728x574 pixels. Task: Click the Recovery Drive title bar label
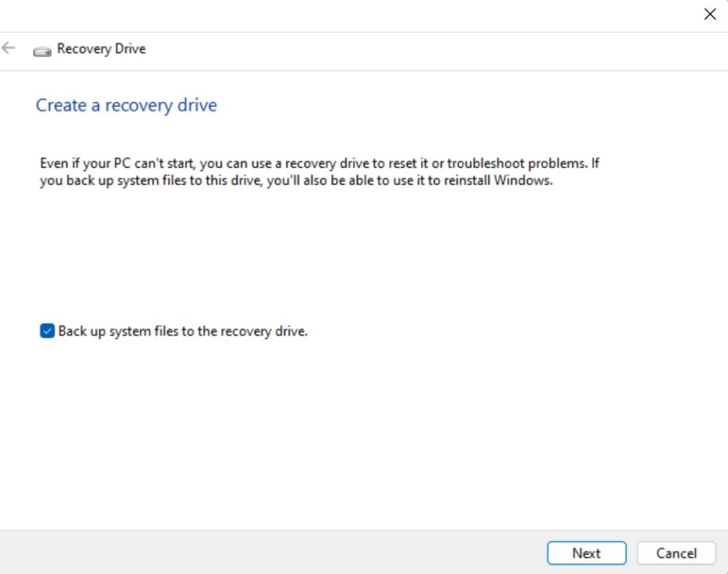[100, 48]
